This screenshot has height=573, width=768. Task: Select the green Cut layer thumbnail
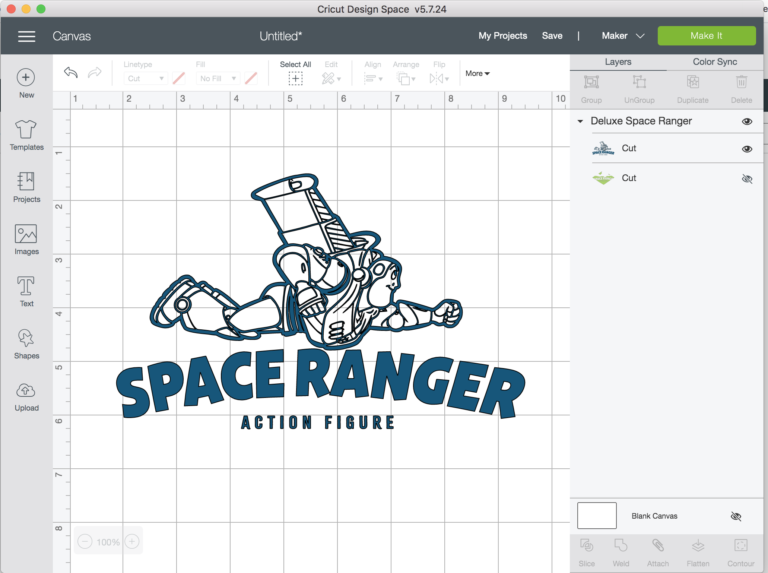pos(603,178)
